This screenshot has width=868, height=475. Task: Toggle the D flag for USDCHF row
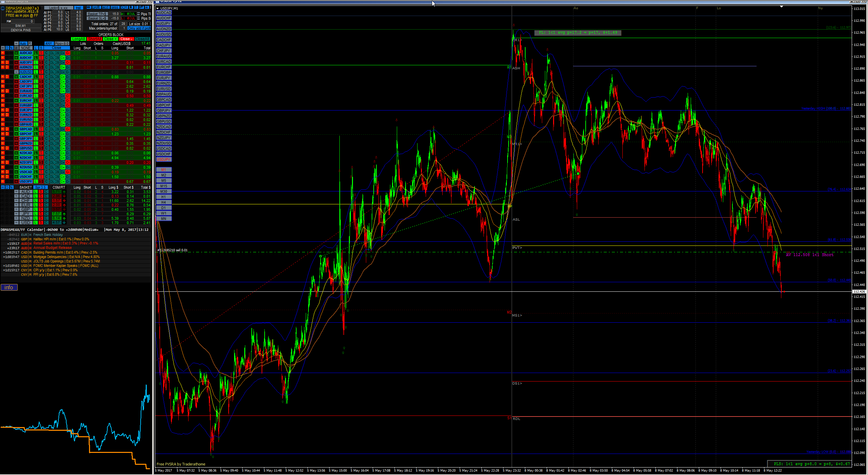(7, 177)
